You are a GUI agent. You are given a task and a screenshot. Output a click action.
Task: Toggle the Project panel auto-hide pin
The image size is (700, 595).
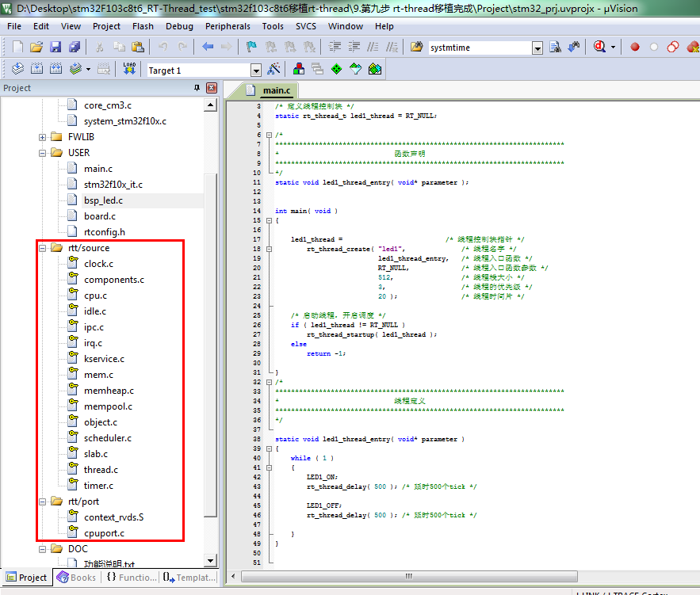[x=197, y=88]
